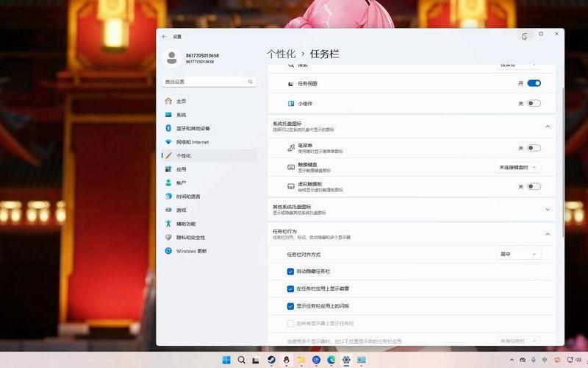
Task: Click the 帐户 person icon in sidebar
Action: [168, 183]
